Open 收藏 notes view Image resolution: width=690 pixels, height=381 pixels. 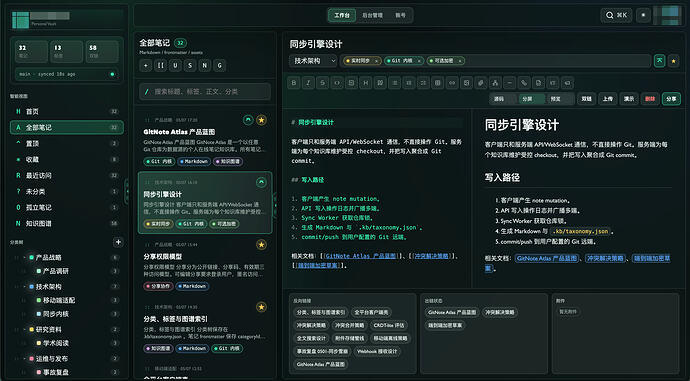click(66, 159)
